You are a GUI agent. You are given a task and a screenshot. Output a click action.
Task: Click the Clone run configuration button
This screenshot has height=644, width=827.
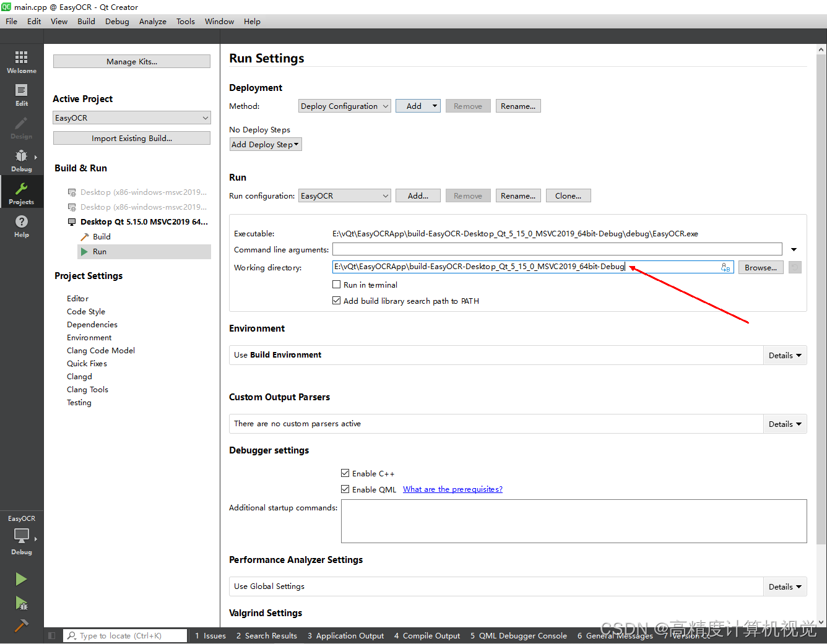coord(568,195)
